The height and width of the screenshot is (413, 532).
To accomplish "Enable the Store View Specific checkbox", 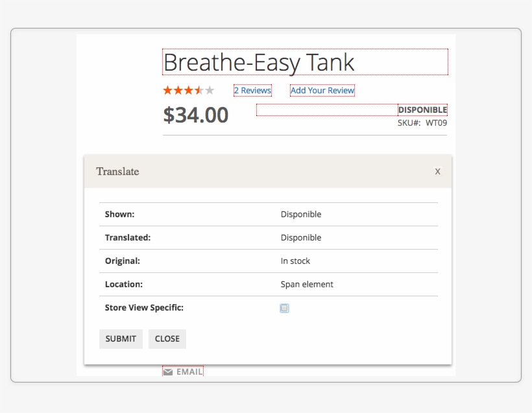I will click(x=284, y=307).
